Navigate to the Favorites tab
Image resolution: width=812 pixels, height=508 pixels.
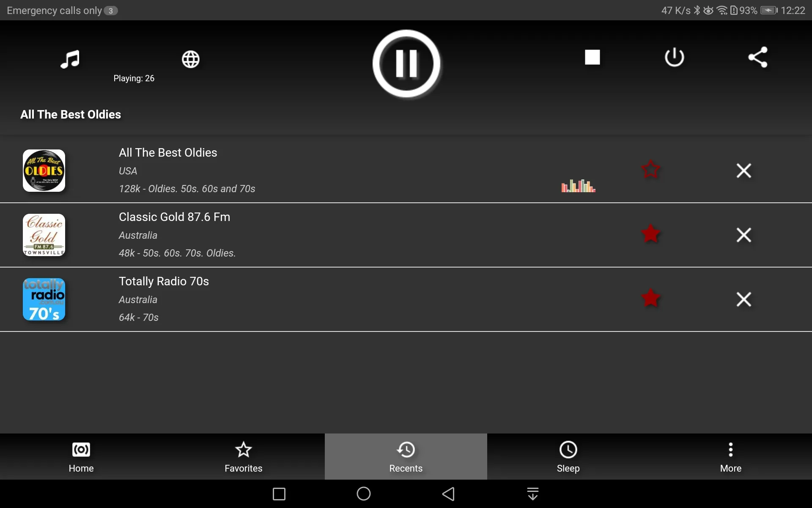pos(243,456)
